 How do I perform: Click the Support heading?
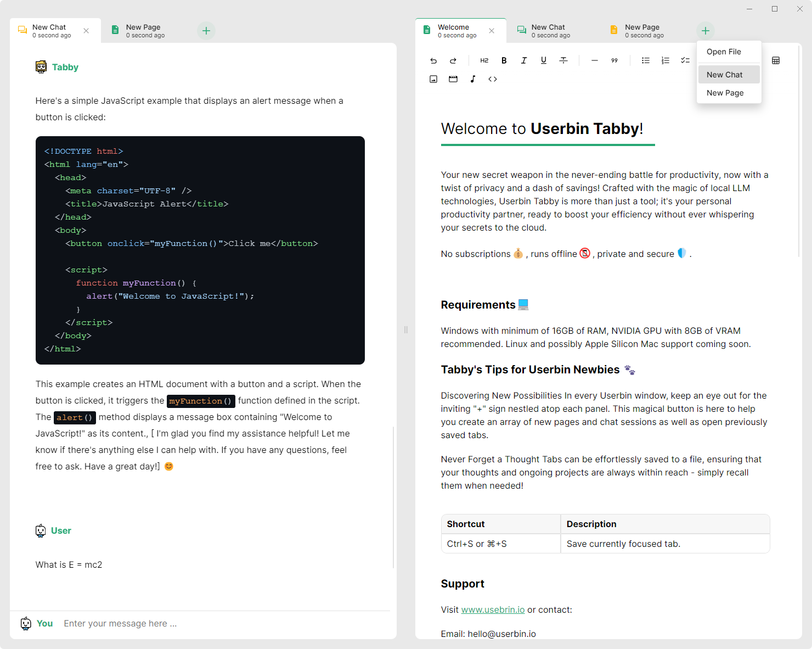[x=463, y=584]
